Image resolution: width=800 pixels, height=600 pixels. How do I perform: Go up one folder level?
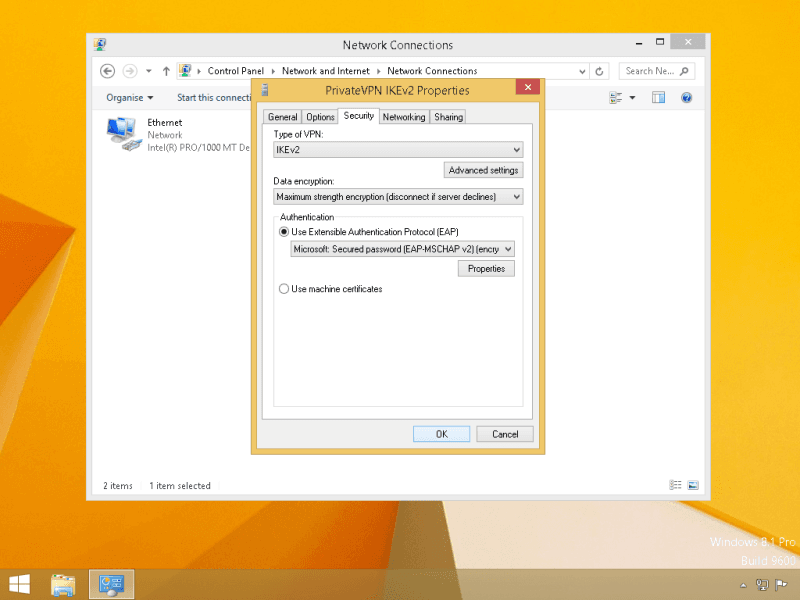pos(166,71)
